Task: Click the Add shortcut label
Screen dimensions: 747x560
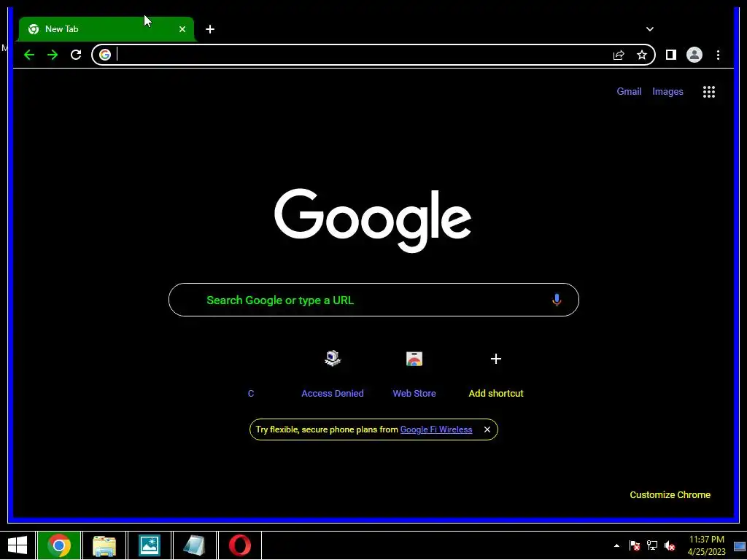Action: click(496, 393)
